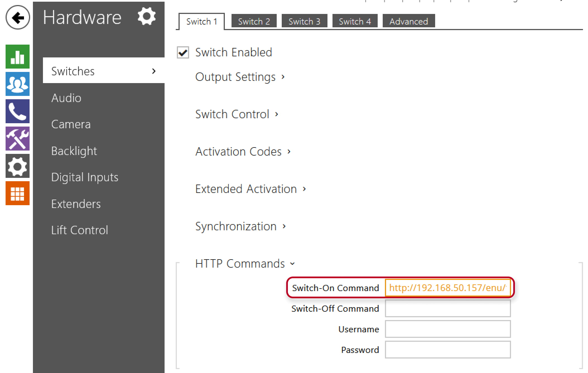588x373 pixels.
Task: Open the dark System gear icon
Action: click(18, 166)
